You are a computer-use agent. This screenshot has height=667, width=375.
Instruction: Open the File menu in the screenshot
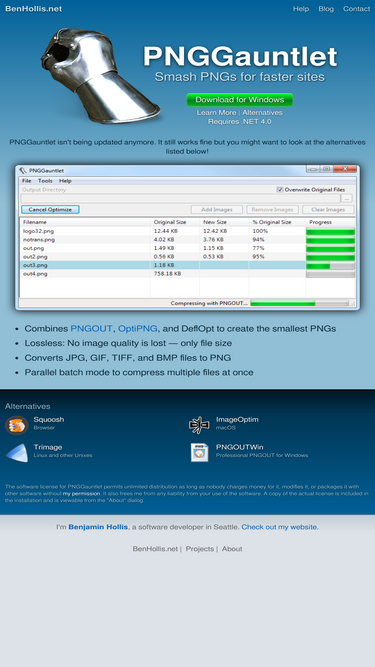[27, 181]
